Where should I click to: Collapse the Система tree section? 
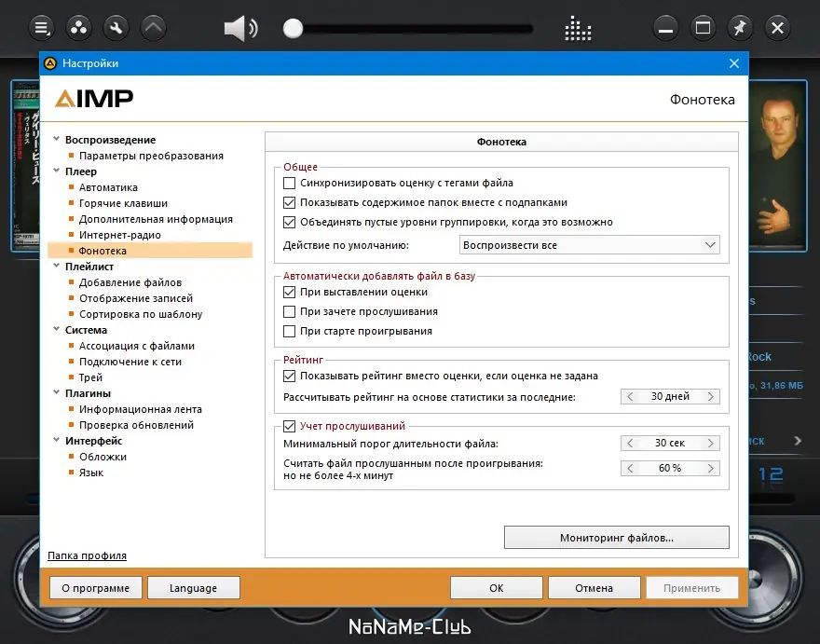tap(57, 329)
